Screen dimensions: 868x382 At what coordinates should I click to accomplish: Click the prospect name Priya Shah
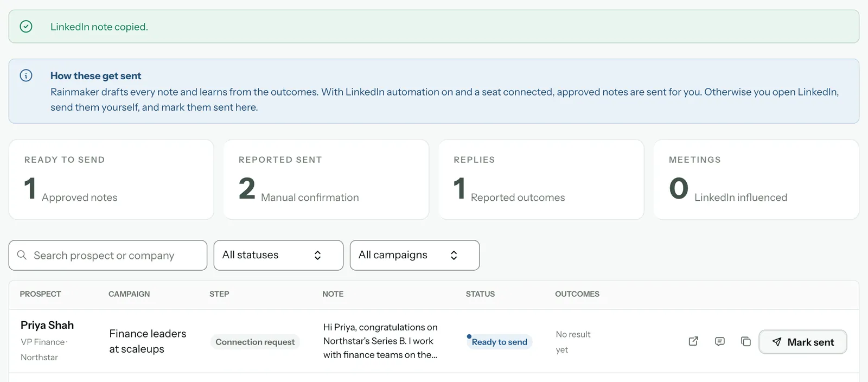[47, 325]
